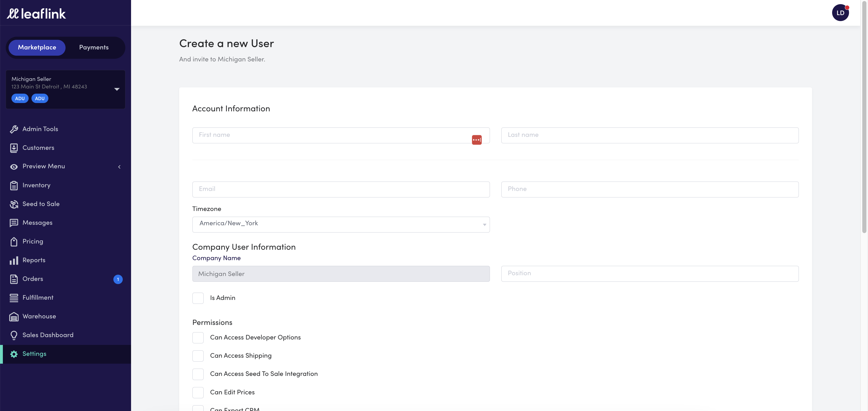Click the Fulfillment stacked lines icon
868x411 pixels.
(14, 298)
